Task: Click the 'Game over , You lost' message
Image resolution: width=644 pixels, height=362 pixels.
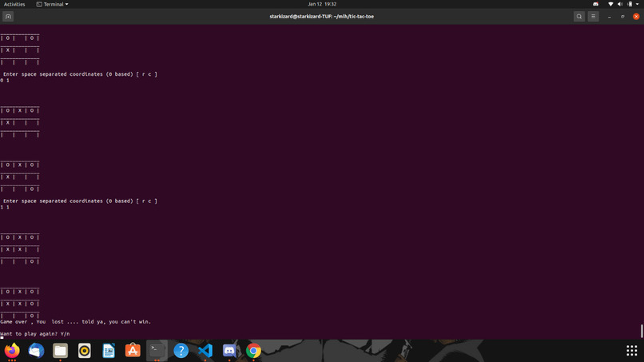Action: (76, 322)
